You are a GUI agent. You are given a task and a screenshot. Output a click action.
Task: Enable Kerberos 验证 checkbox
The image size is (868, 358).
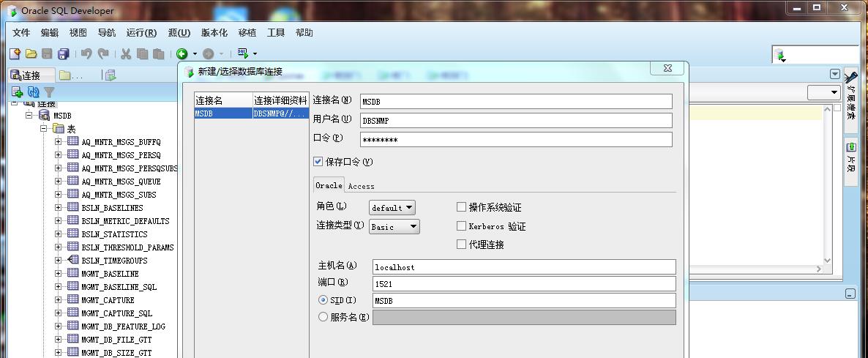pyautogui.click(x=461, y=225)
